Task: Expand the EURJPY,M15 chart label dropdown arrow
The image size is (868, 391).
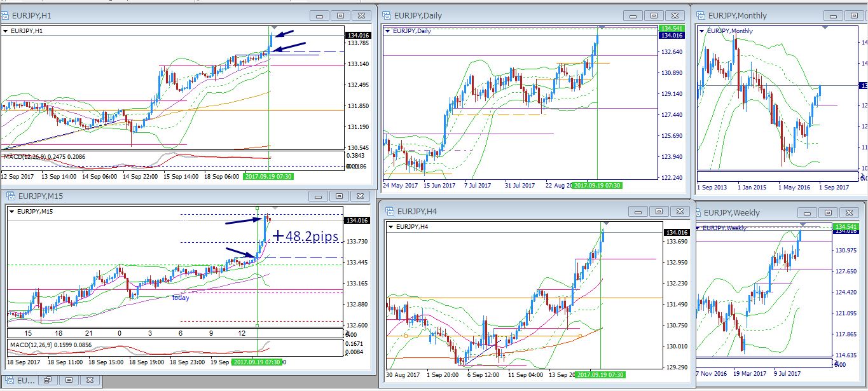Action: click(11, 211)
